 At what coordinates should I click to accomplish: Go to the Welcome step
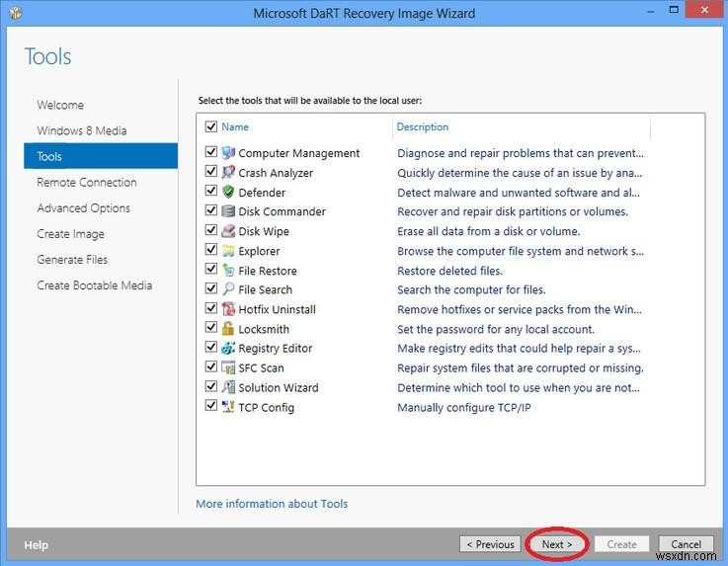click(x=60, y=105)
